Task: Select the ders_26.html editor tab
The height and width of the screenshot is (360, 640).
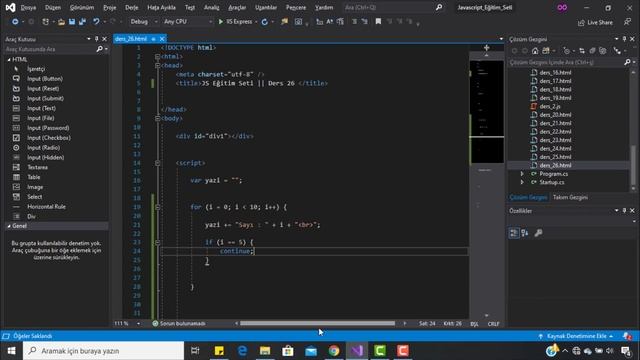Action: coord(131,39)
